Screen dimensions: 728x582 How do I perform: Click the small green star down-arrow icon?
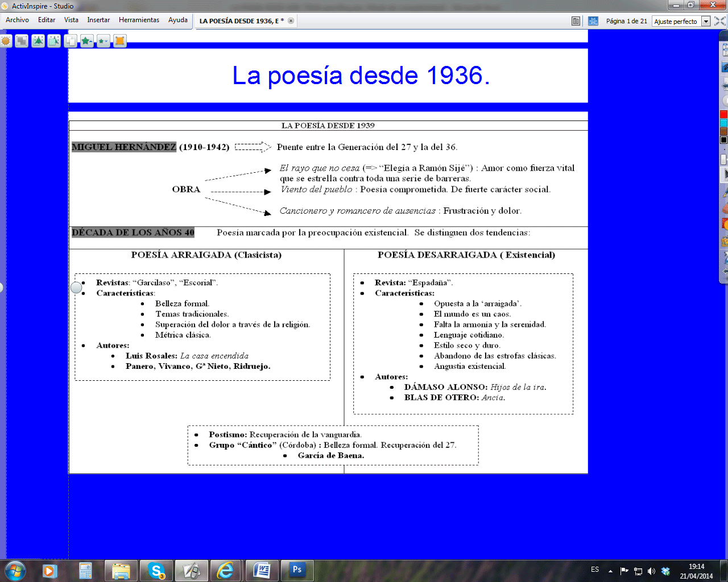(x=103, y=41)
